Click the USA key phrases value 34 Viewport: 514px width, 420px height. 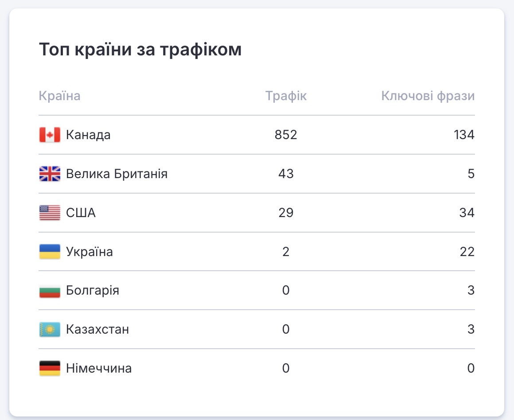pos(467,213)
